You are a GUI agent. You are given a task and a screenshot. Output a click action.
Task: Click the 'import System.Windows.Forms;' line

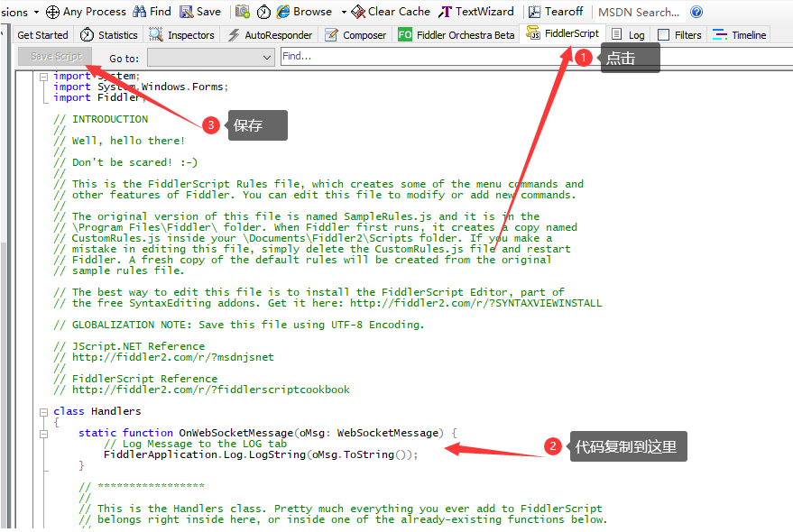pyautogui.click(x=141, y=87)
